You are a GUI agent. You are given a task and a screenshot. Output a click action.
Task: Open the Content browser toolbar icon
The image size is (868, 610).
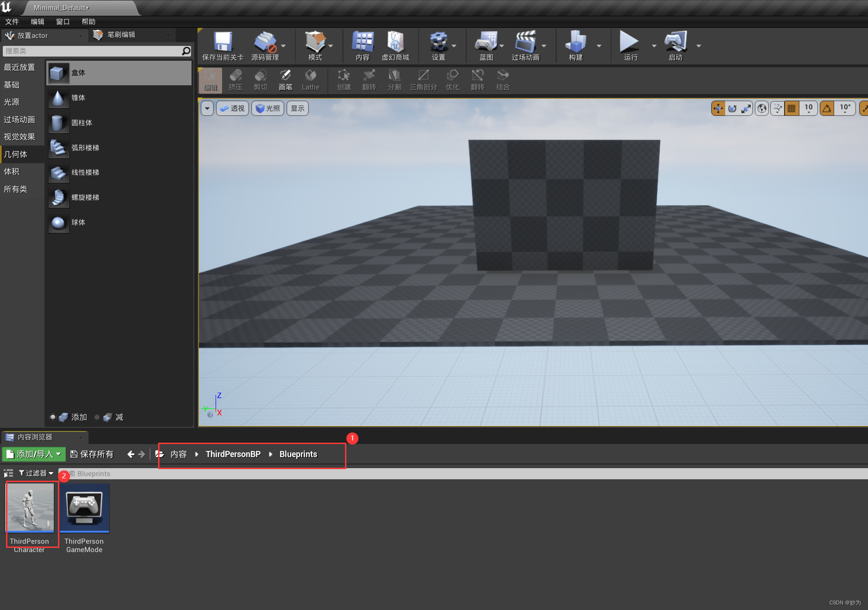pyautogui.click(x=363, y=42)
